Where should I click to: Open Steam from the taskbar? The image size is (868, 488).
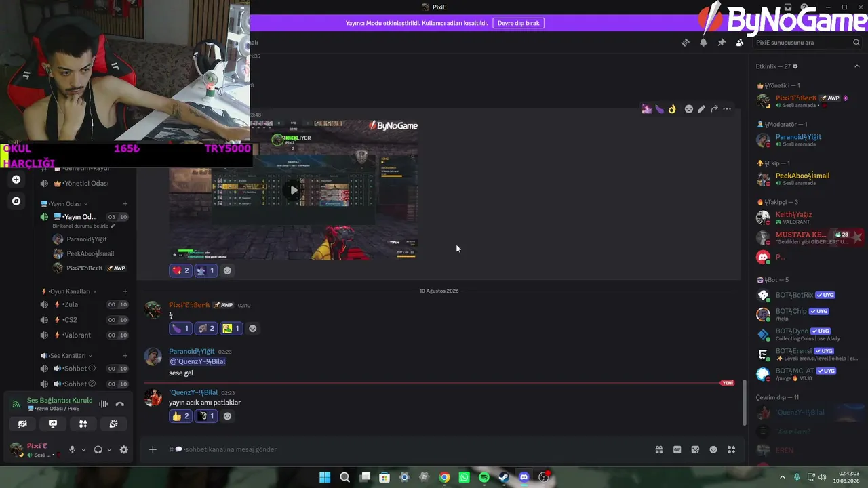504,477
